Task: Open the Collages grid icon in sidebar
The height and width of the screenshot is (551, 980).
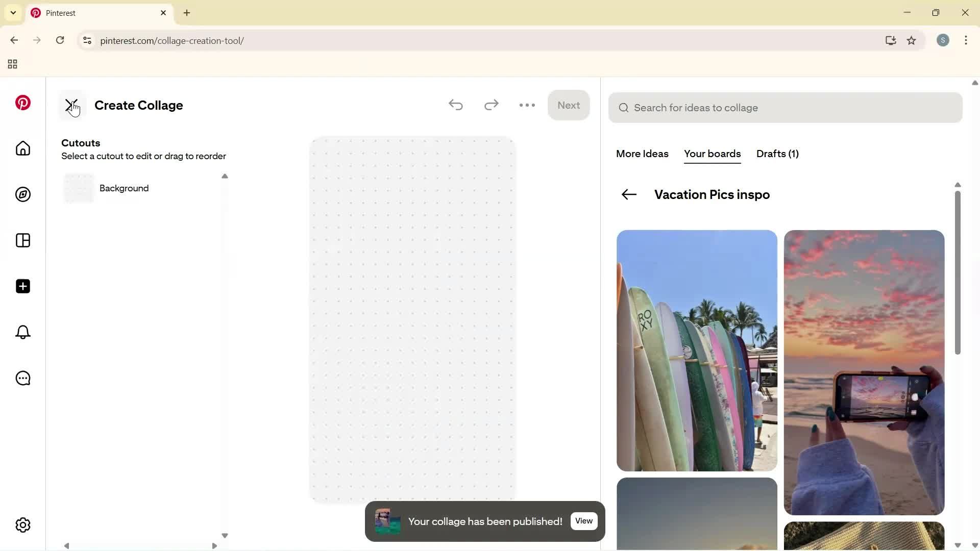Action: (x=22, y=240)
